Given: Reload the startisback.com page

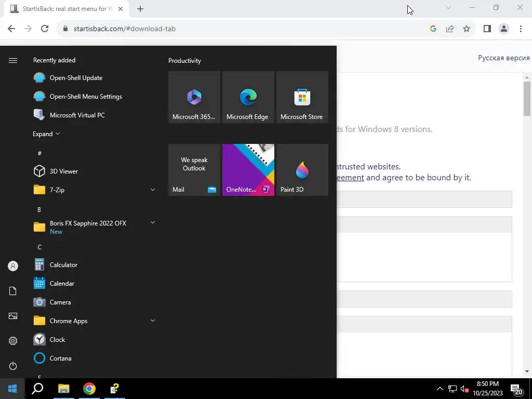Looking at the screenshot, I should click(45, 29).
